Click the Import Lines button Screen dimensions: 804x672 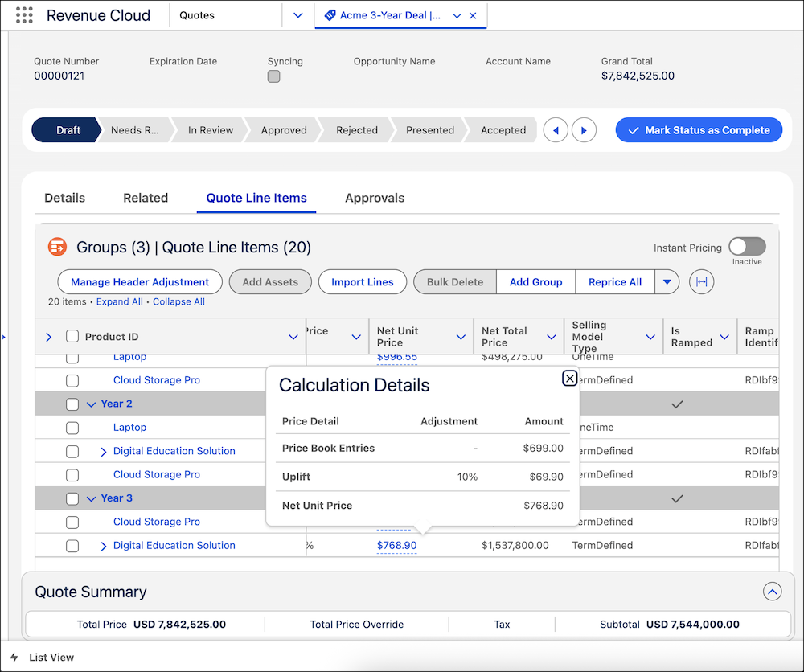click(x=363, y=282)
